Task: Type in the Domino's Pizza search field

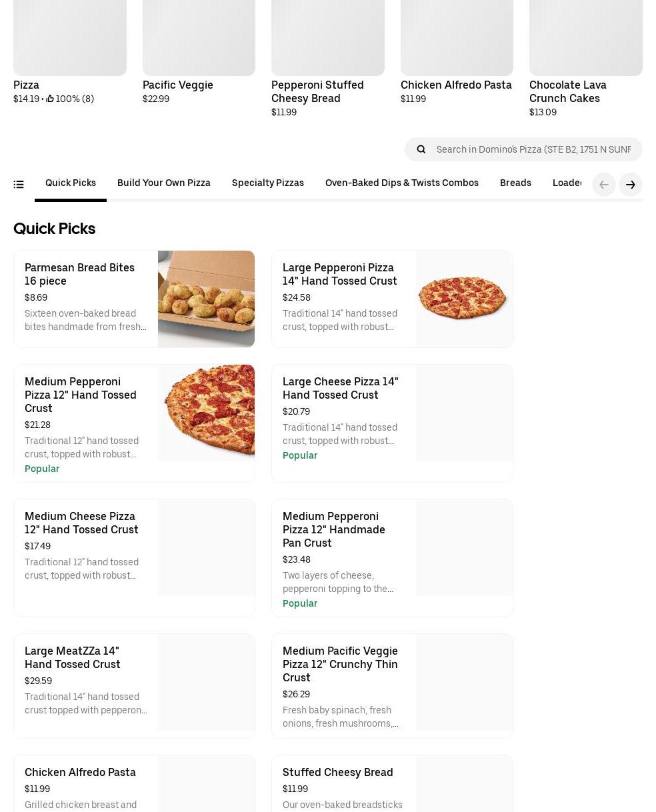Action: pyautogui.click(x=533, y=149)
